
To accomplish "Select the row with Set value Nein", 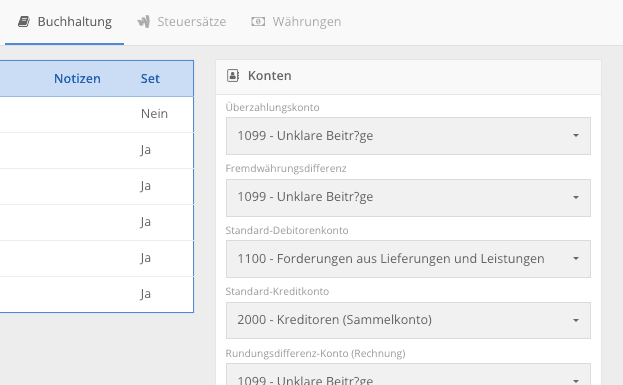I will [x=97, y=114].
